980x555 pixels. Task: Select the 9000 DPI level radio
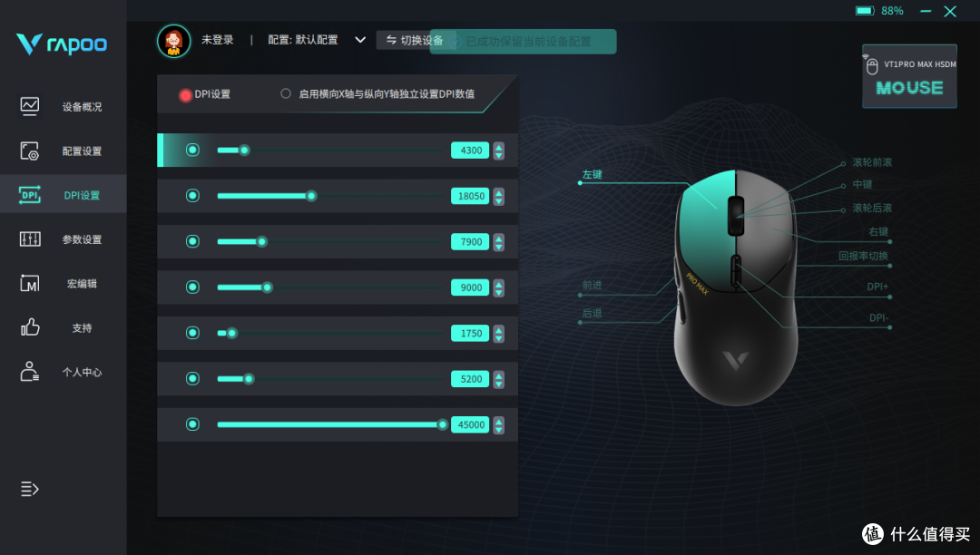click(192, 287)
